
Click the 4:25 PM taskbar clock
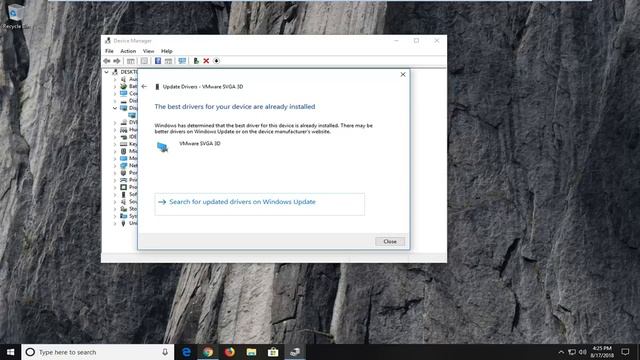click(x=602, y=352)
